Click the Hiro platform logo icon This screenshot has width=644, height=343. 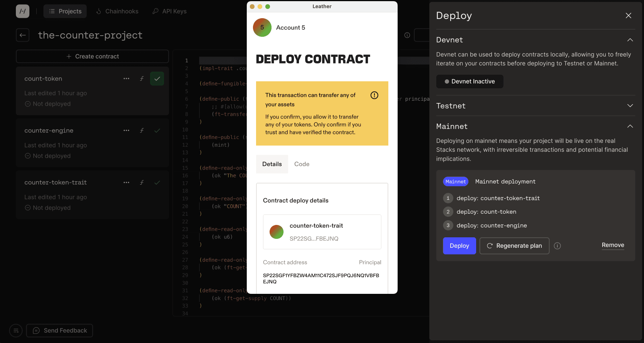[x=22, y=11]
